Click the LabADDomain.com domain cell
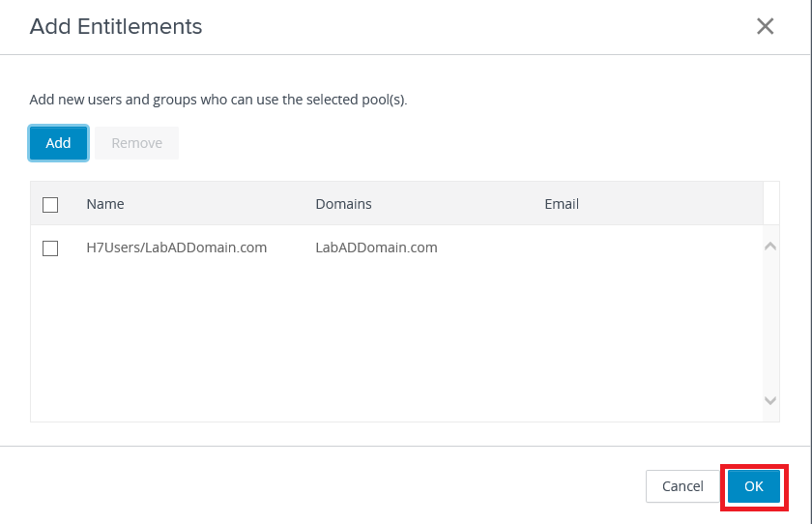 point(376,247)
